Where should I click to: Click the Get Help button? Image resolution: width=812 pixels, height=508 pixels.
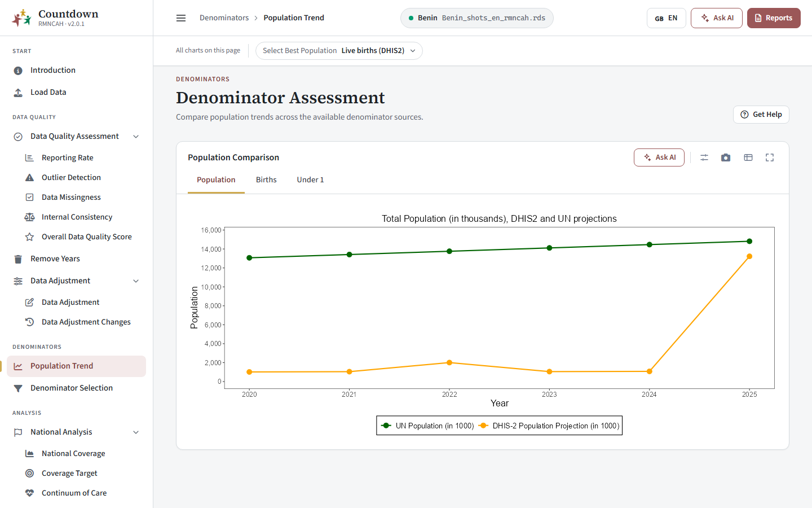[761, 115]
